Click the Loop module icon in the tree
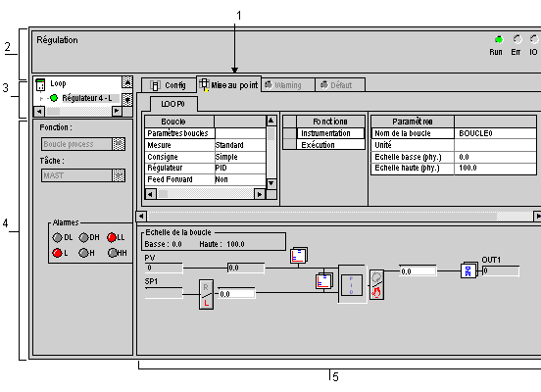541x392 pixels. (40, 84)
